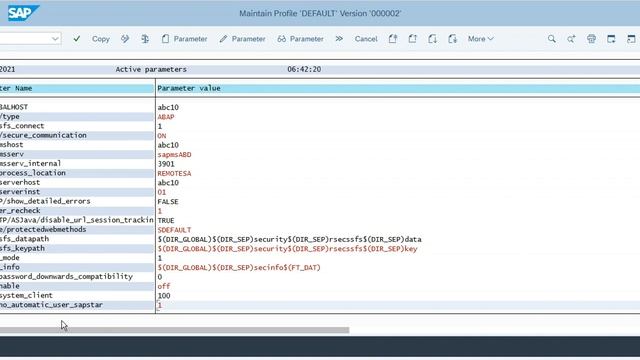
Task: Click the last toolbar icon on the right edge
Action: click(631, 39)
